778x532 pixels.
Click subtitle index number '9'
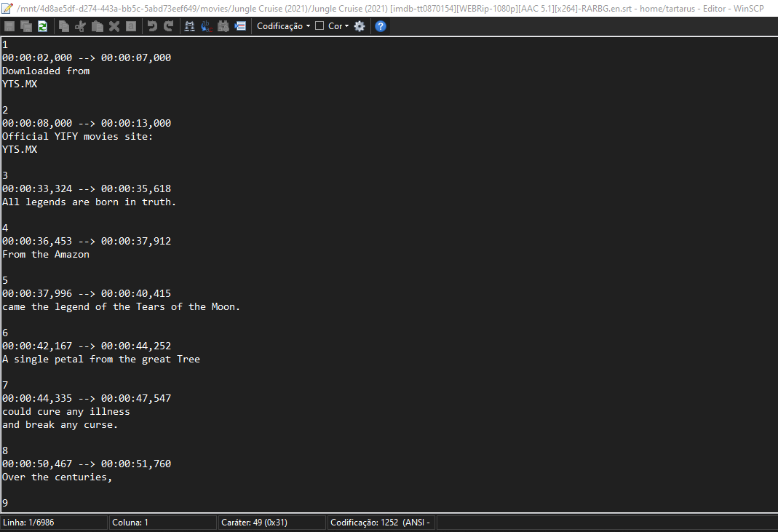[x=5, y=503]
